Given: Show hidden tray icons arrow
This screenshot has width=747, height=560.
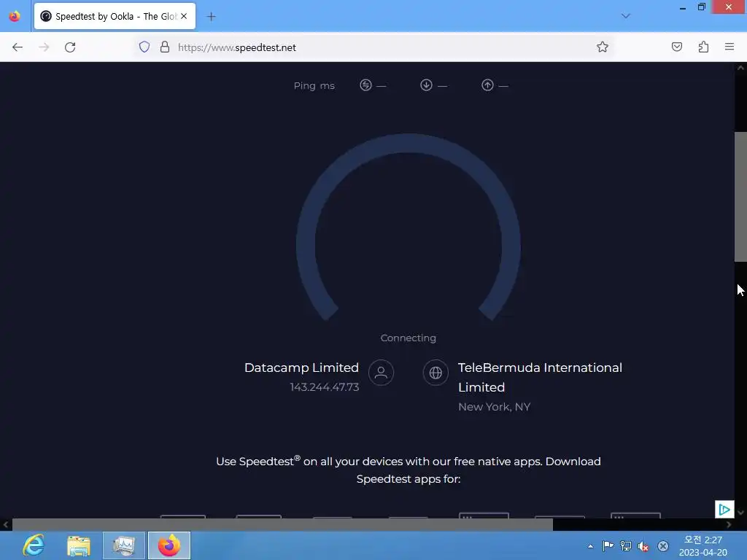Looking at the screenshot, I should click(x=590, y=546).
